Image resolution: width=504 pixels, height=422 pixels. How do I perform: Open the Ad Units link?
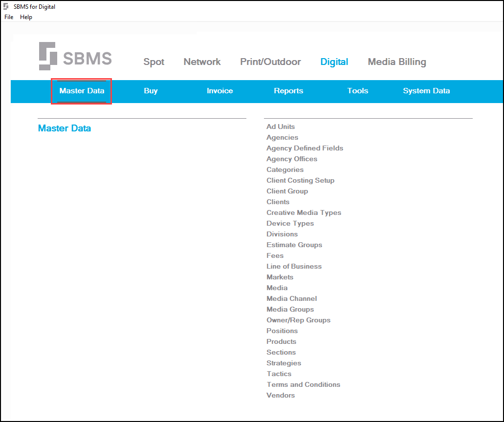(281, 127)
